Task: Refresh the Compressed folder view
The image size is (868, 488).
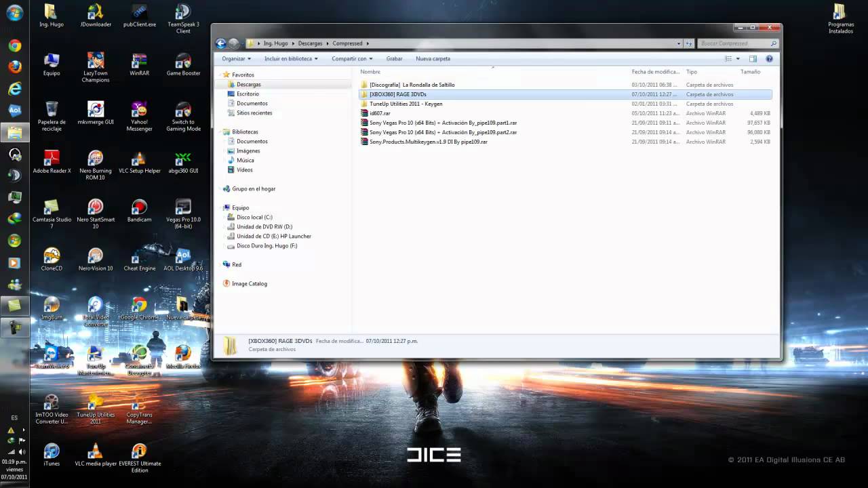Action: 689,43
